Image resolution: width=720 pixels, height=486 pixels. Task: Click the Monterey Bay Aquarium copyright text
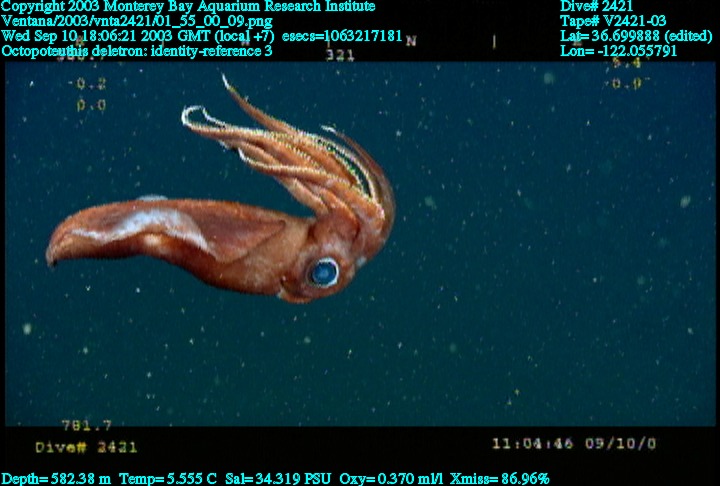click(188, 6)
